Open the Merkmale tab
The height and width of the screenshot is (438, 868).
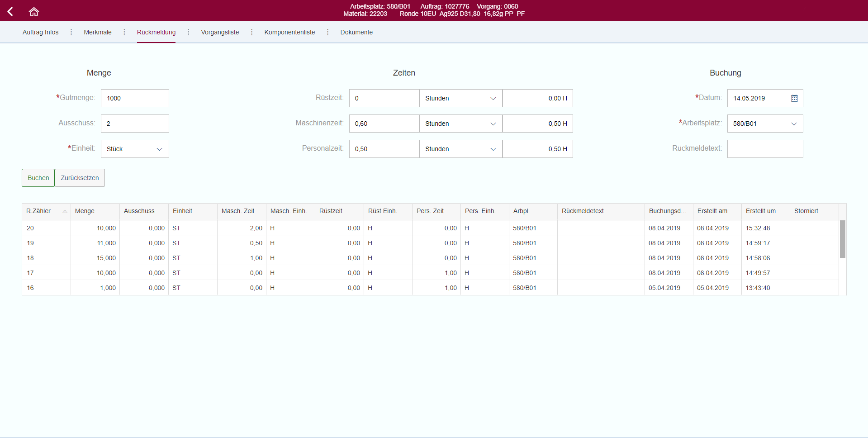(x=97, y=32)
